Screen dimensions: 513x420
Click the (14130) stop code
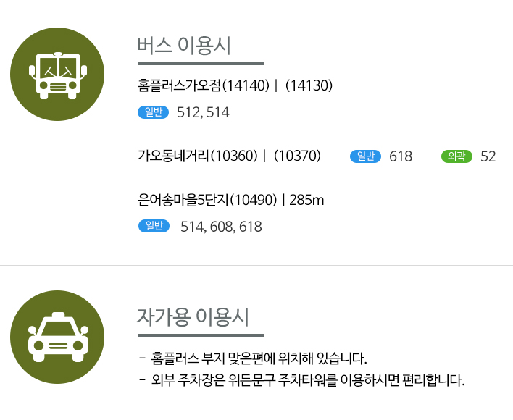[309, 85]
